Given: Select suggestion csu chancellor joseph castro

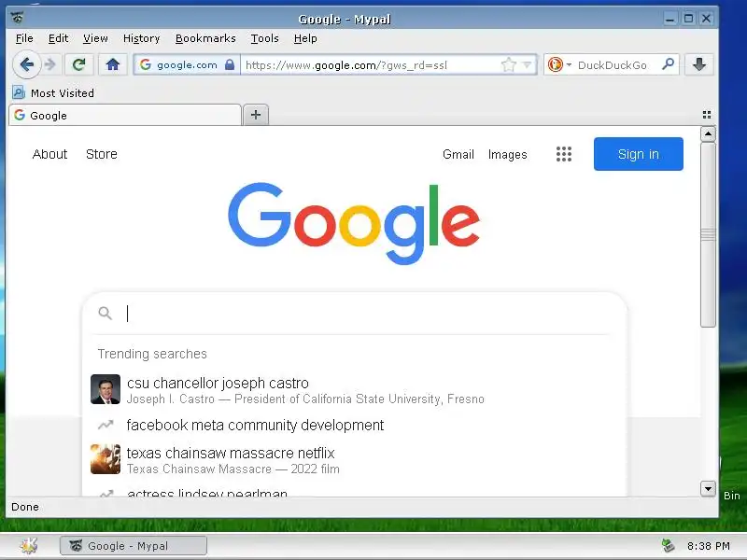Looking at the screenshot, I should [355, 389].
